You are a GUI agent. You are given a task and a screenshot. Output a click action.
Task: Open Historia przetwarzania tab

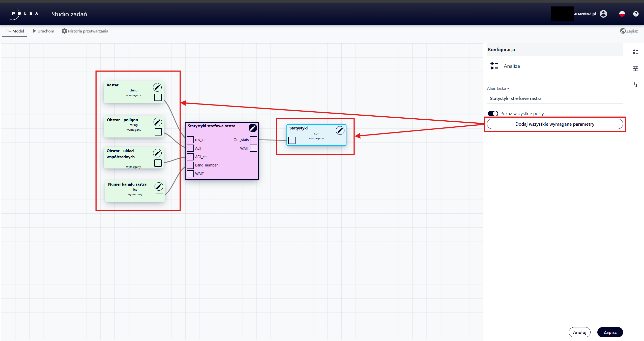click(x=85, y=31)
